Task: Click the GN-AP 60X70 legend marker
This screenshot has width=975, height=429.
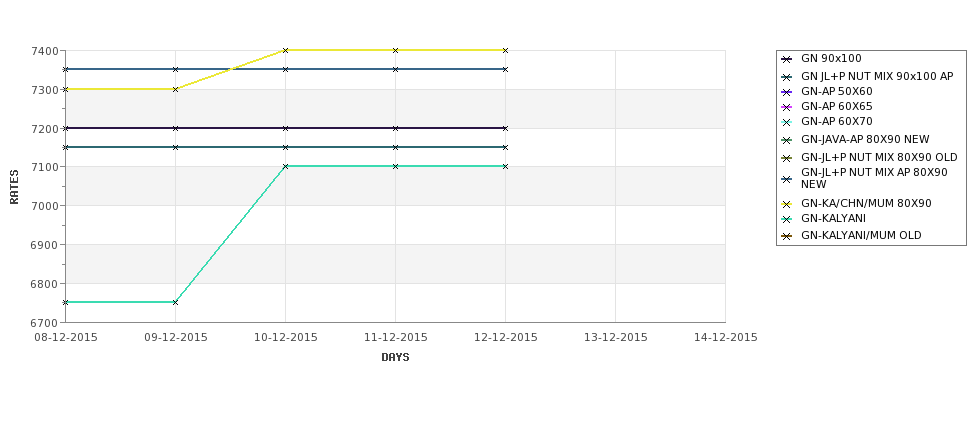Action: click(x=787, y=122)
